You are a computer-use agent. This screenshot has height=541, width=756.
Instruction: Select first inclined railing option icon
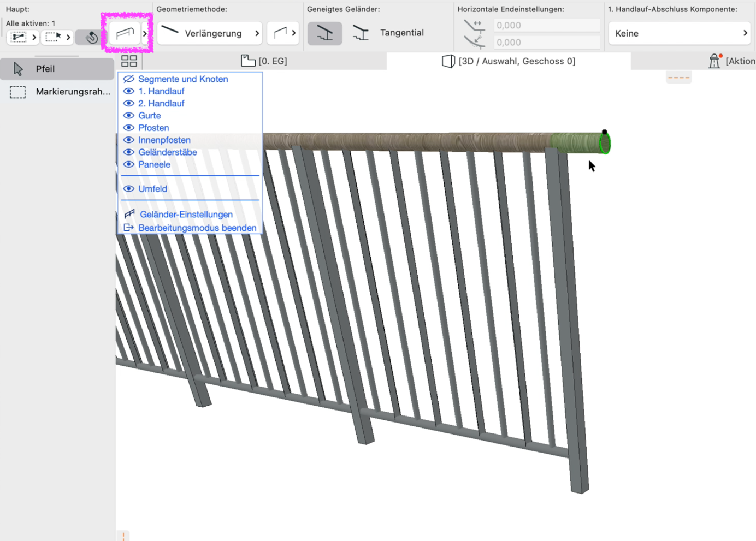click(324, 33)
